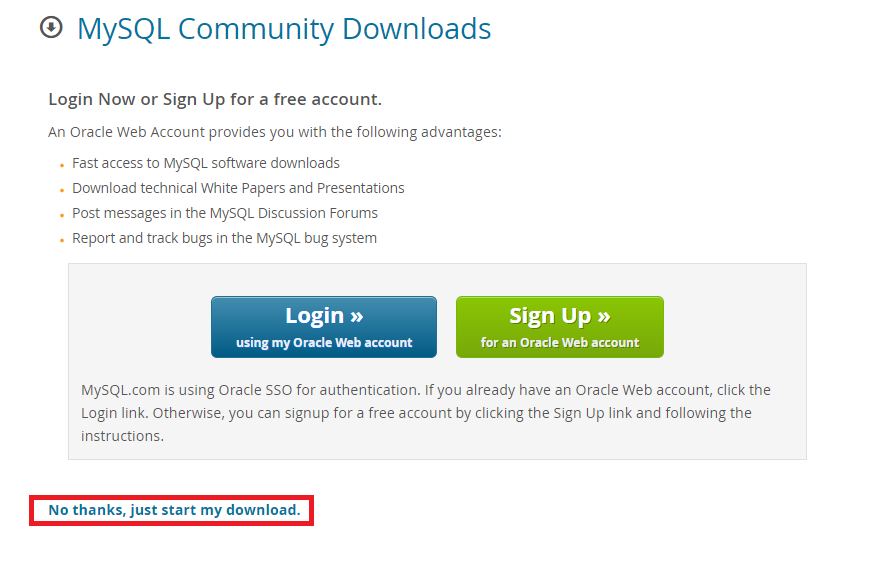Log in using my Oracle Web account
The image size is (883, 562).
324,327
